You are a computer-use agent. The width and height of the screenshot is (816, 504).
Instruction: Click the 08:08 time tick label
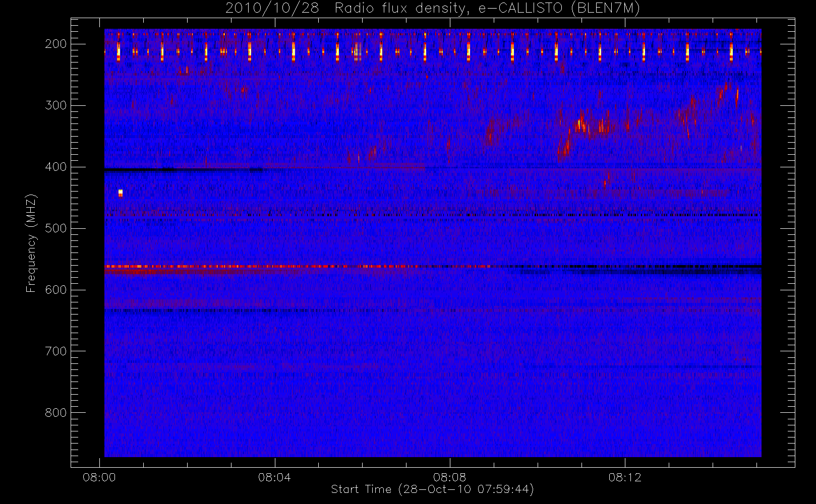coord(449,477)
